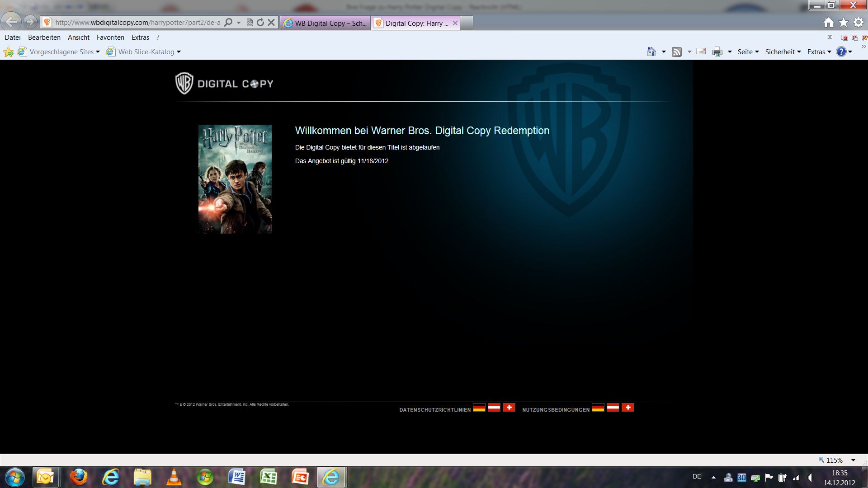Expand the Sicherheit dropdown menu
Image resolution: width=868 pixels, height=488 pixels.
pos(783,52)
